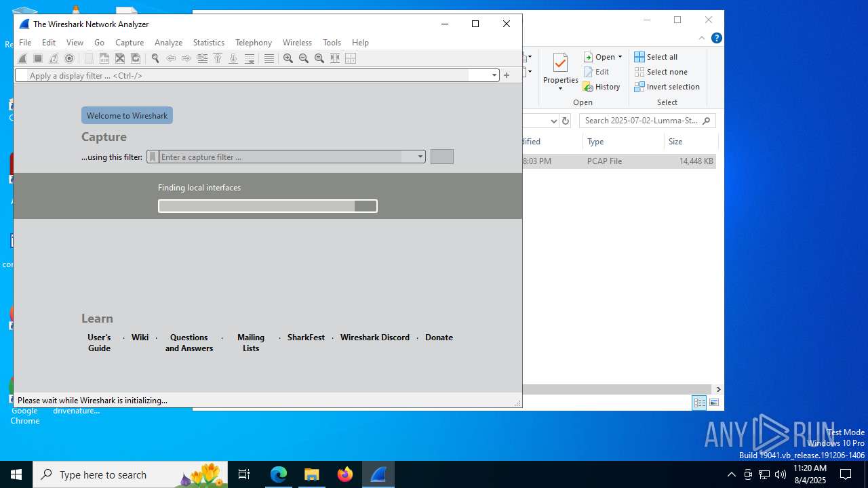Go forward in packet history arrow
This screenshot has height=488, width=868.
186,58
